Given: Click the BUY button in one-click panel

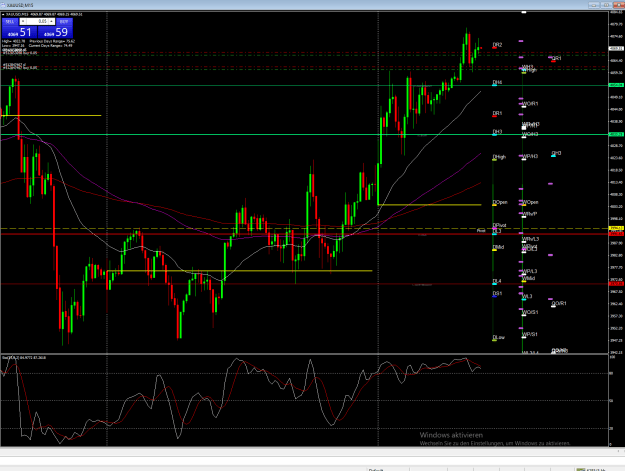Looking at the screenshot, I should coord(64,22).
